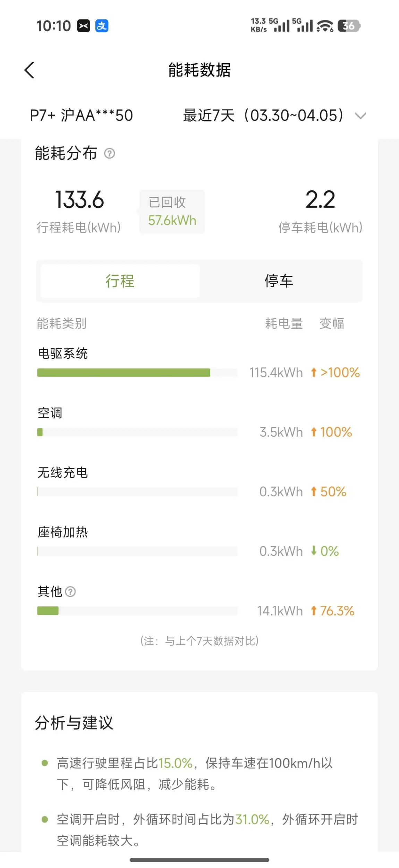
Task: Select vehicle P7+ 沪AA***50
Action: [x=82, y=116]
